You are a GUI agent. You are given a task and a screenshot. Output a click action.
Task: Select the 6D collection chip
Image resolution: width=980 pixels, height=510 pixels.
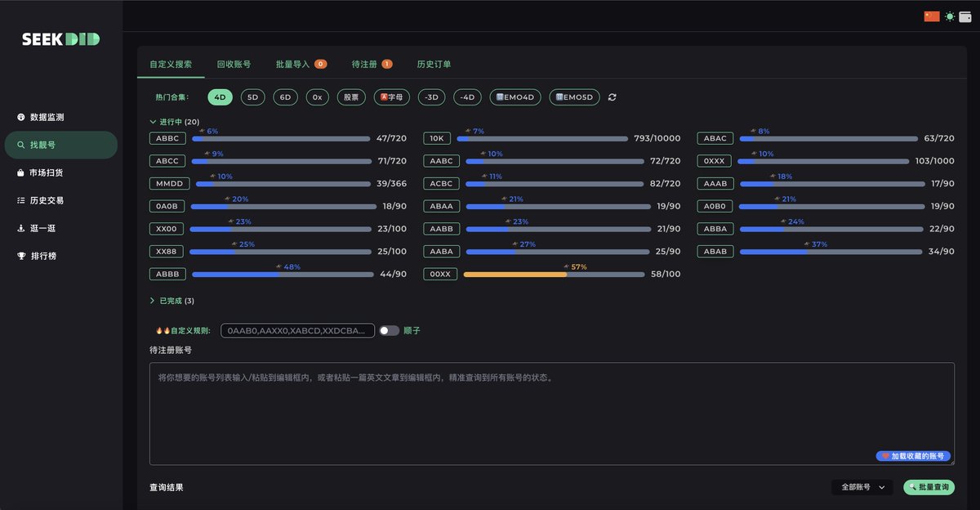click(x=285, y=97)
